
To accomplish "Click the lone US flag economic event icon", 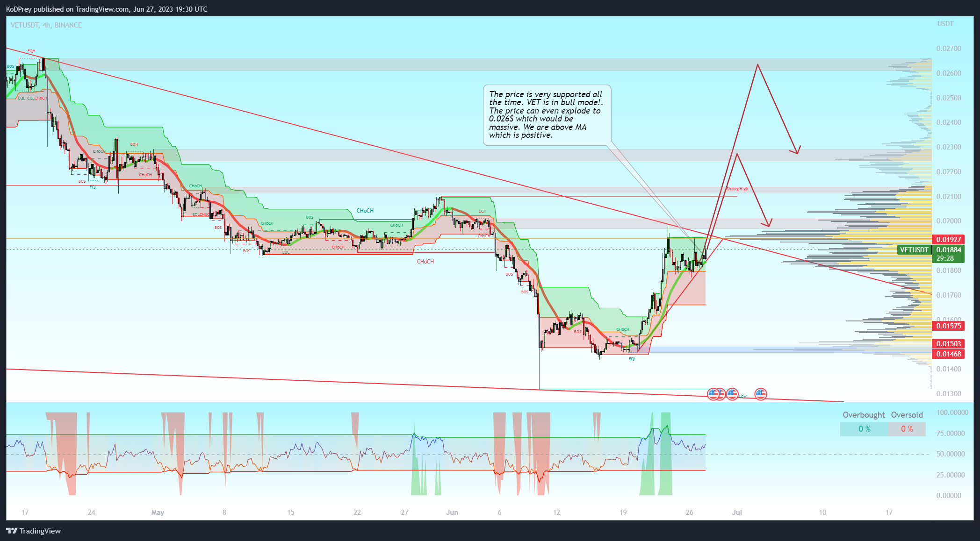I will click(761, 394).
